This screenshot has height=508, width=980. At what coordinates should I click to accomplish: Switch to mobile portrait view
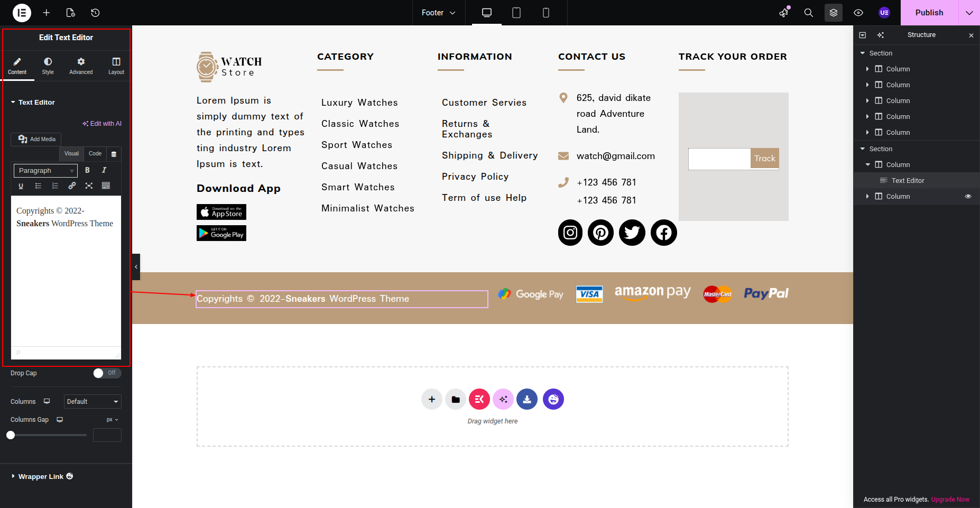pos(546,13)
